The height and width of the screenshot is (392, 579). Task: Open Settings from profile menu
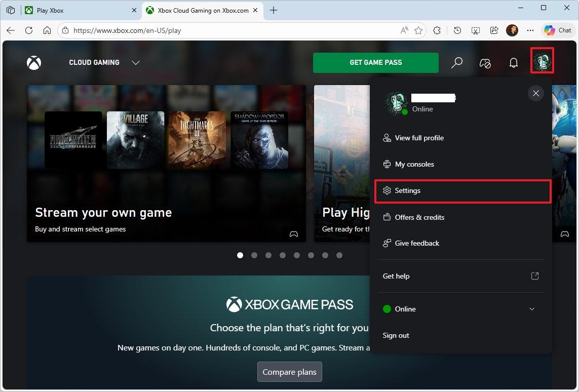[x=462, y=191]
